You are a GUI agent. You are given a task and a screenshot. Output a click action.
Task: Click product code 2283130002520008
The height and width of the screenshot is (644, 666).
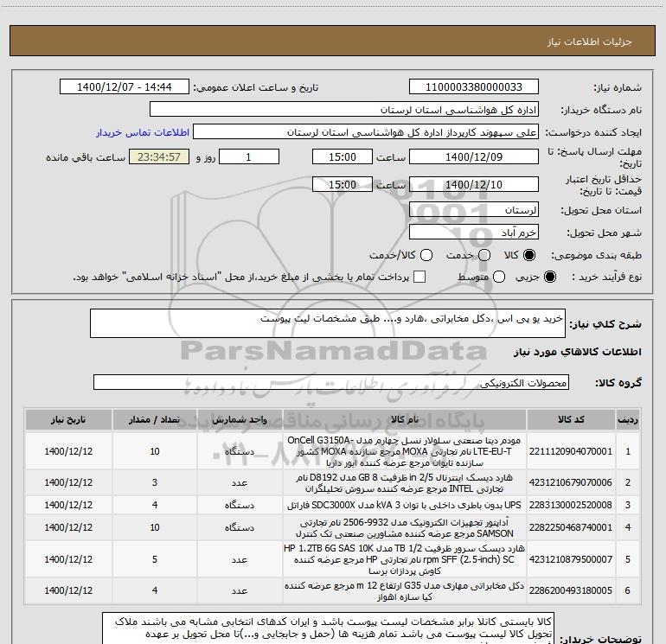coord(571,505)
